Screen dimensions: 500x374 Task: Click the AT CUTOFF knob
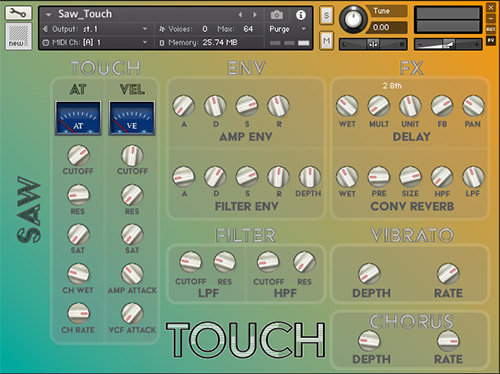coord(78,155)
